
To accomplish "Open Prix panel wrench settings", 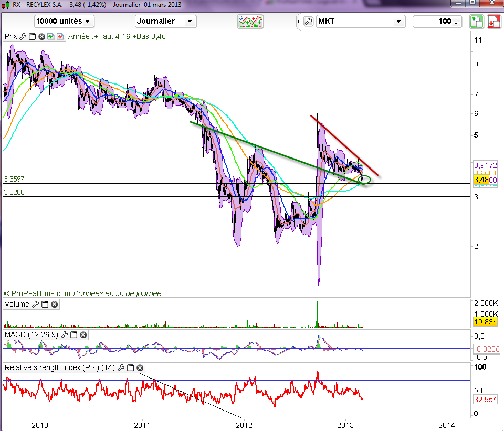I will [x=23, y=37].
